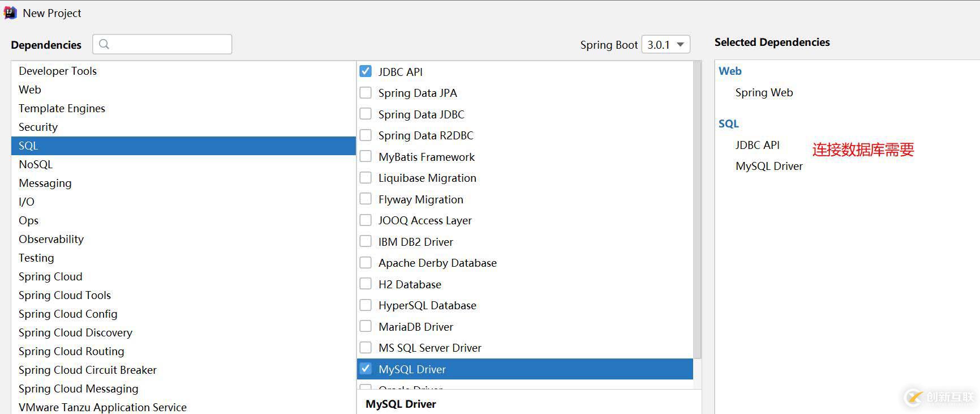Enable the MariaDB Driver checkbox
Viewport: 980px width, 414px height.
(366, 326)
